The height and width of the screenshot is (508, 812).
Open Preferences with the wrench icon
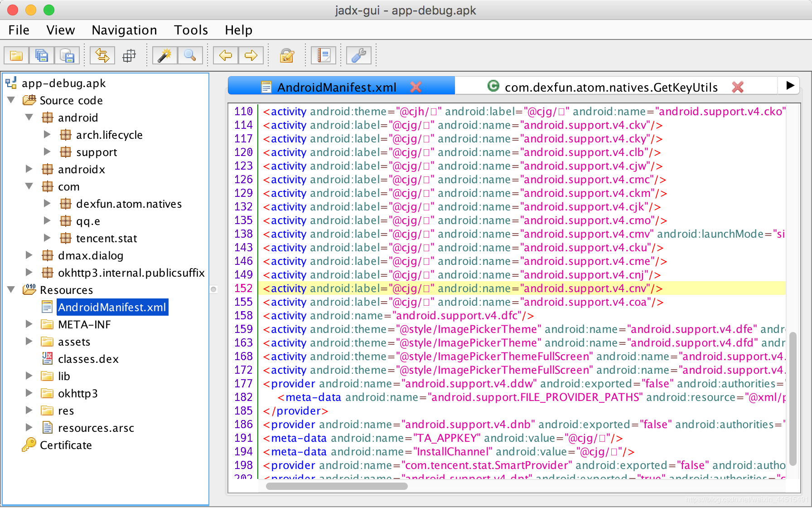point(358,56)
